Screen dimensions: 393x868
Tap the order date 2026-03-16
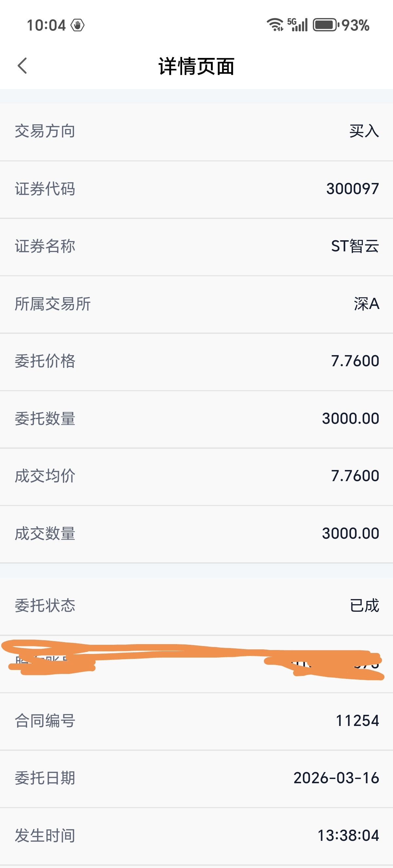336,778
